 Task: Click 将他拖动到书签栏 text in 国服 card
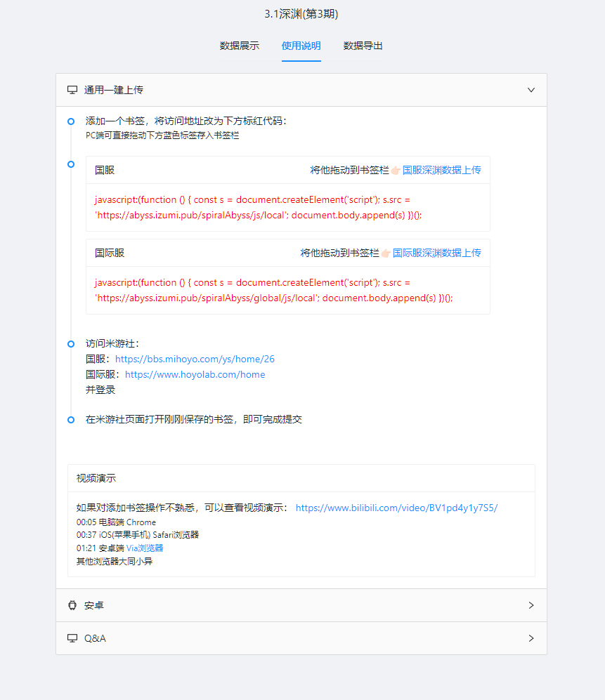click(x=350, y=170)
